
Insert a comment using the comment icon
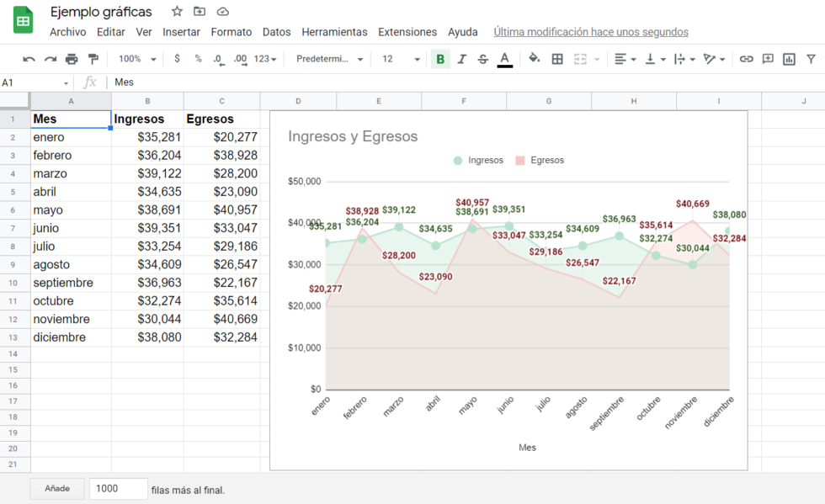[x=767, y=59]
